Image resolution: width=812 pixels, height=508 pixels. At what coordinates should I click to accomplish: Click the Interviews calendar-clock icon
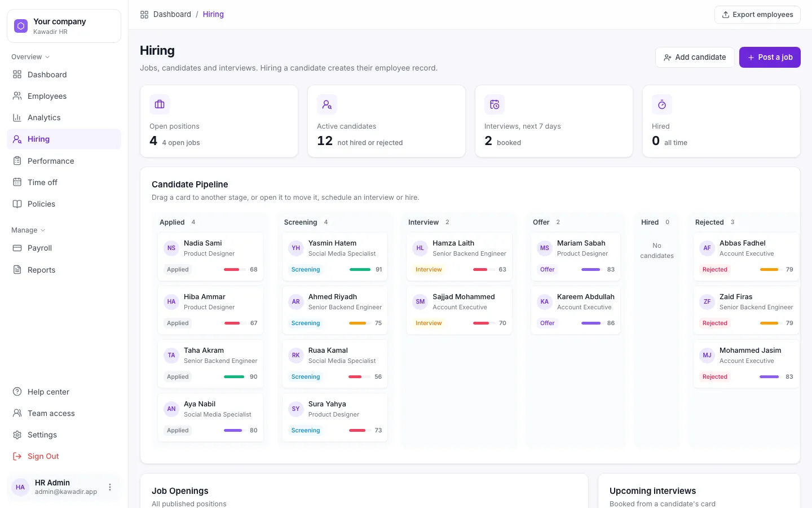click(x=495, y=104)
